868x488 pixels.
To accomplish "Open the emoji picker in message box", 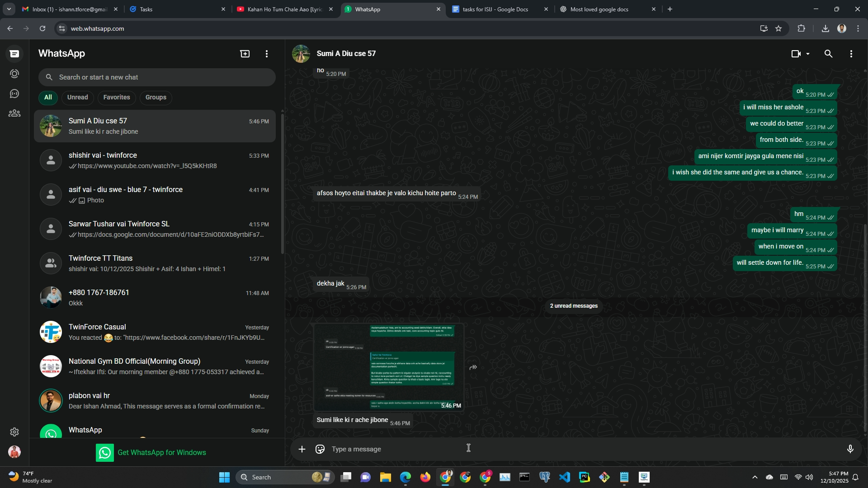I will coord(320,449).
